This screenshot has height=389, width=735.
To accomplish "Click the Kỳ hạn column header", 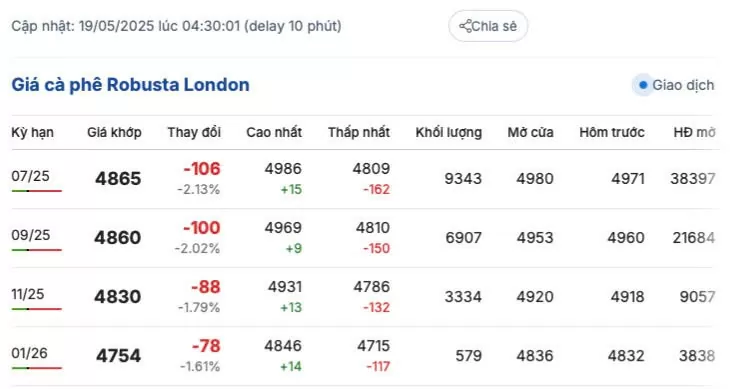I will point(32,132).
